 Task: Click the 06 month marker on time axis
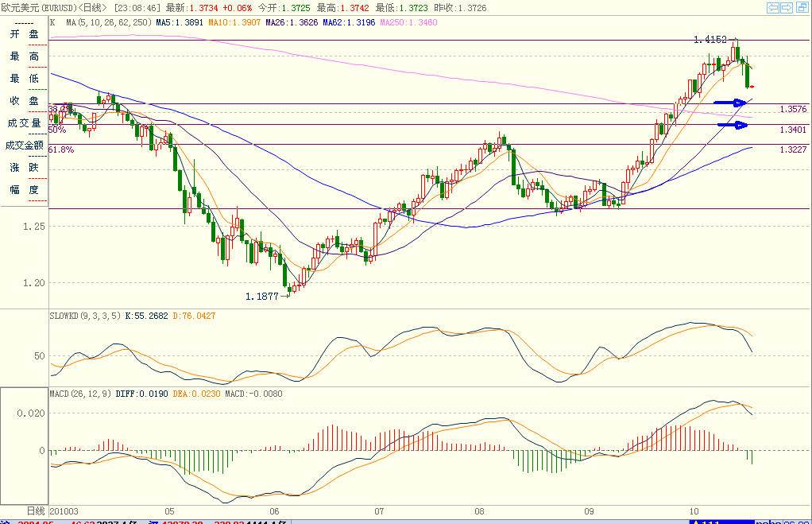click(x=274, y=511)
